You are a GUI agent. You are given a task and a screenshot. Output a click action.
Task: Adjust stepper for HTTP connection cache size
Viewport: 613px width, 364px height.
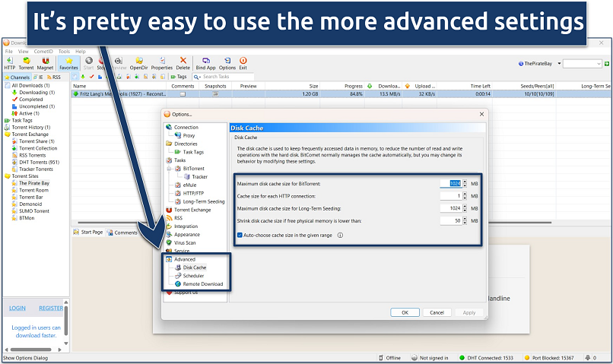(x=465, y=196)
